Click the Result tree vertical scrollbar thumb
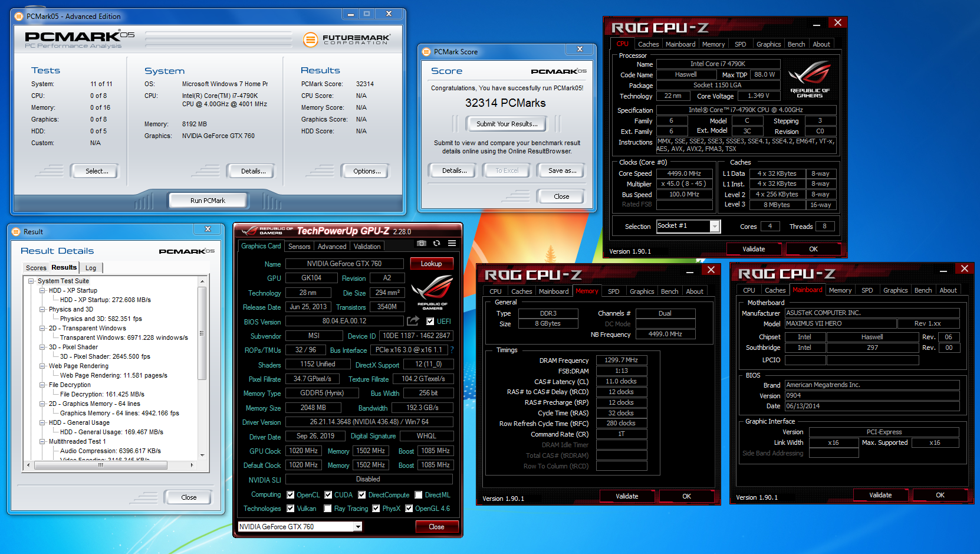This screenshot has width=980, height=554. (x=202, y=333)
